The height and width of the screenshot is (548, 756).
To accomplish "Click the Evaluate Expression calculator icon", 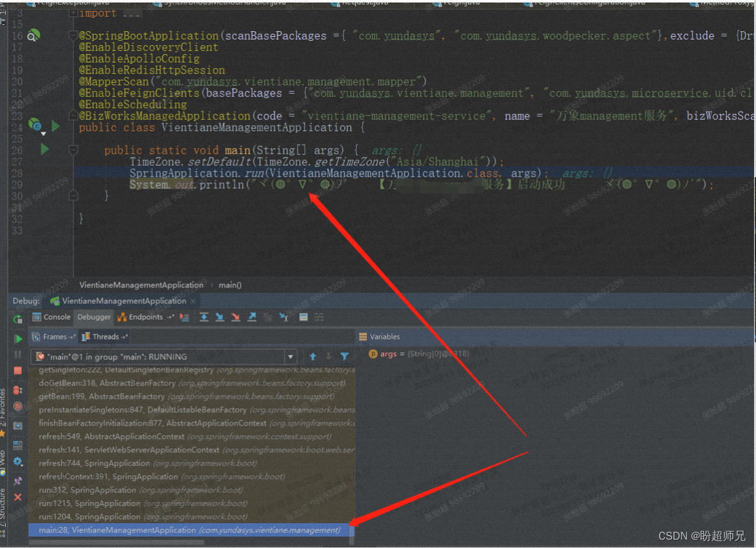I will point(303,317).
